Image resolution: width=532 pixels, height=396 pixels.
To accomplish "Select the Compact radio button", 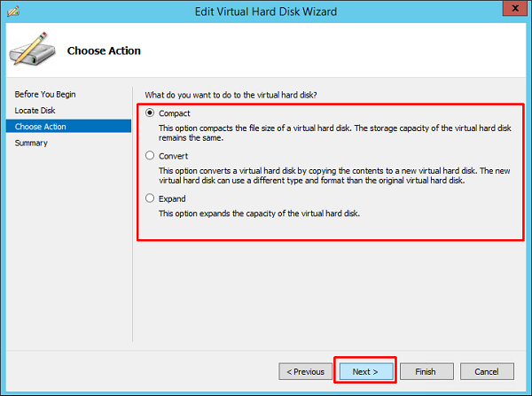I will pos(150,113).
